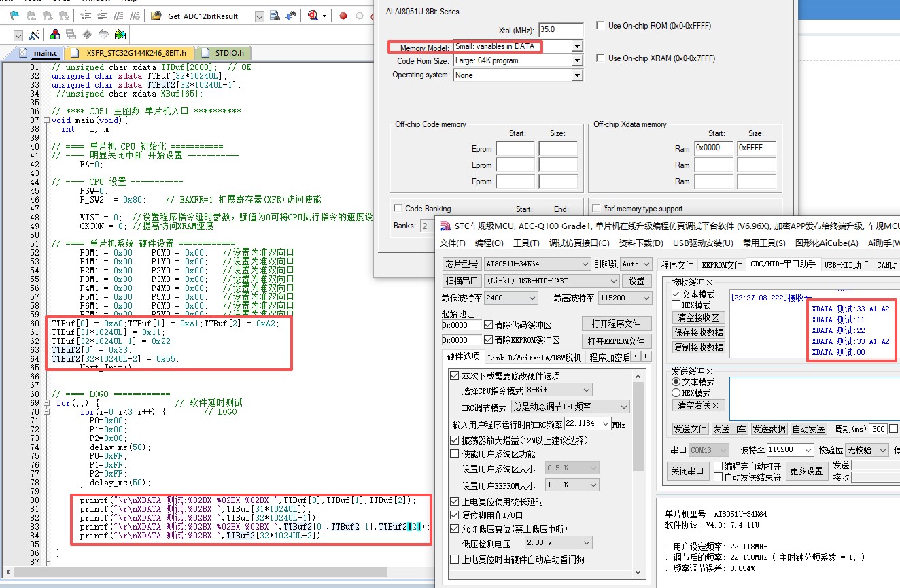Insert a breakpoint with the red circle icon
This screenshot has width=900, height=588.
pos(343,16)
